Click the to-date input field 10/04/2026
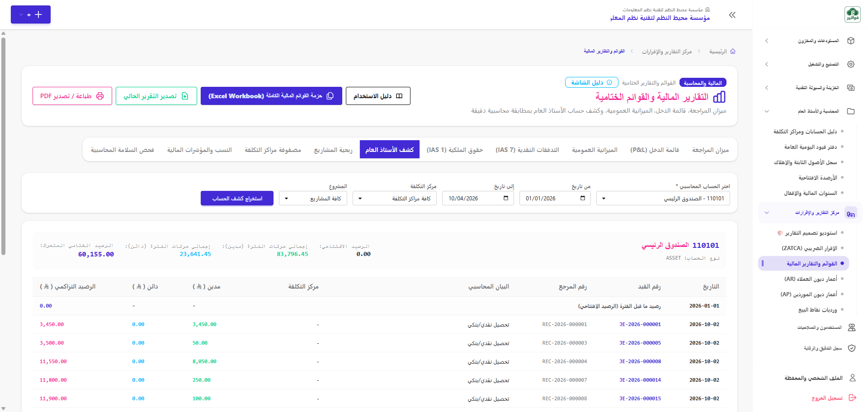The image size is (868, 412). (478, 198)
